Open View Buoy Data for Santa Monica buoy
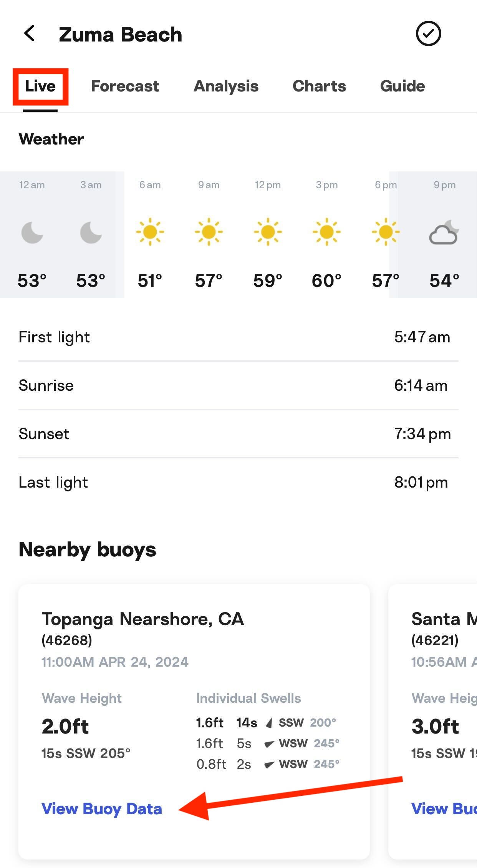Viewport: 477px width, 868px height. pyautogui.click(x=444, y=808)
